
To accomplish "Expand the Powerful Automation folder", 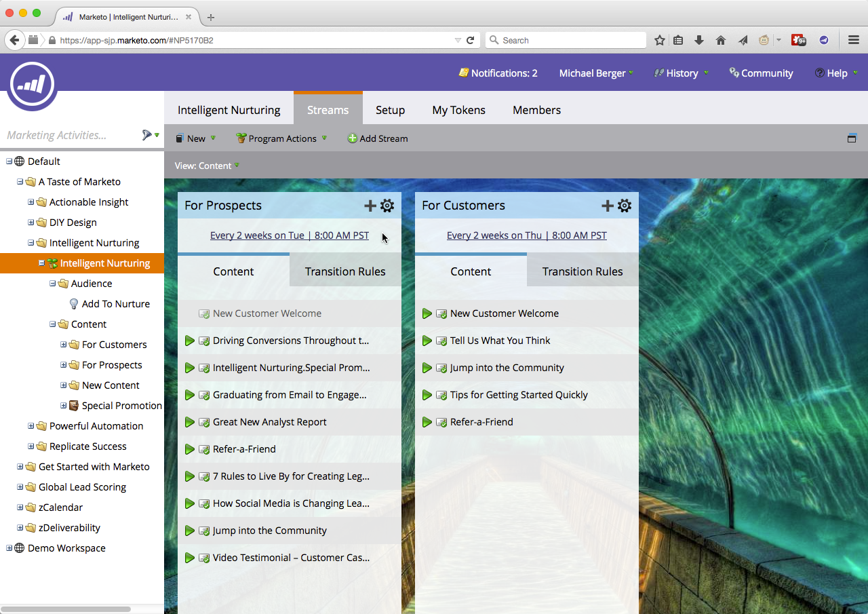I will click(x=31, y=426).
